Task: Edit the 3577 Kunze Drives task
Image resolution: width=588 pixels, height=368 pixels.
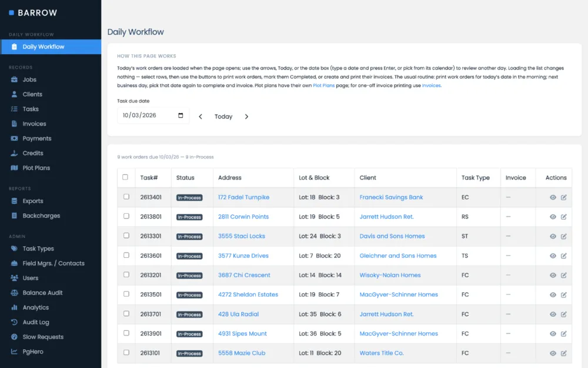Action: 564,256
